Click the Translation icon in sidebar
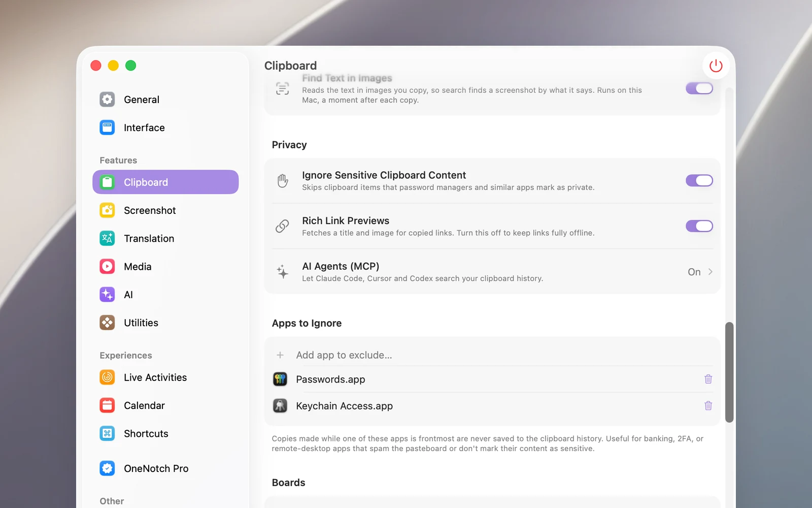Image resolution: width=812 pixels, height=508 pixels. pos(107,238)
